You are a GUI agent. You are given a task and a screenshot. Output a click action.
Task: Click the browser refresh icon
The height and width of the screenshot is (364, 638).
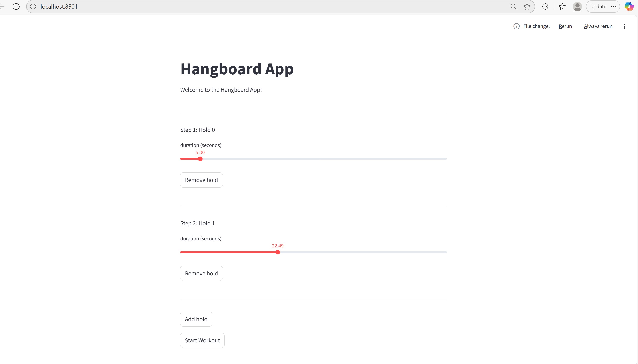16,7
